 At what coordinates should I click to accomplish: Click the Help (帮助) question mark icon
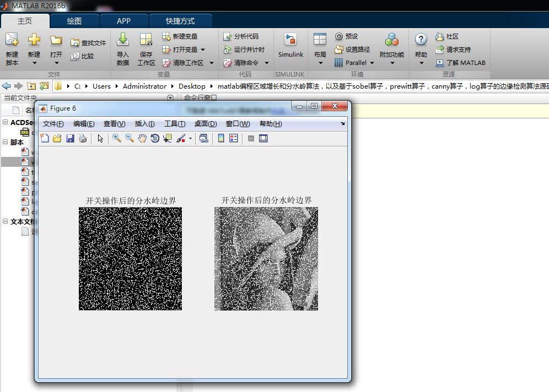coord(421,40)
